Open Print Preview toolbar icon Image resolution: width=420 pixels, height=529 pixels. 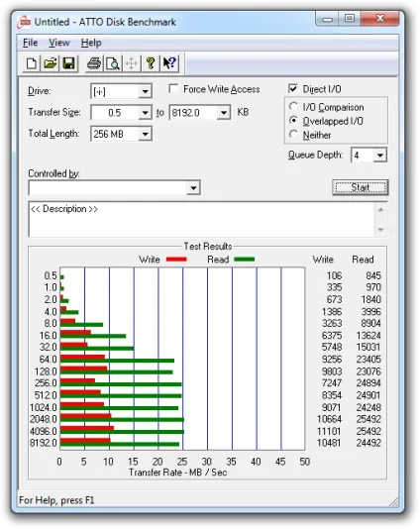pyautogui.click(x=113, y=63)
